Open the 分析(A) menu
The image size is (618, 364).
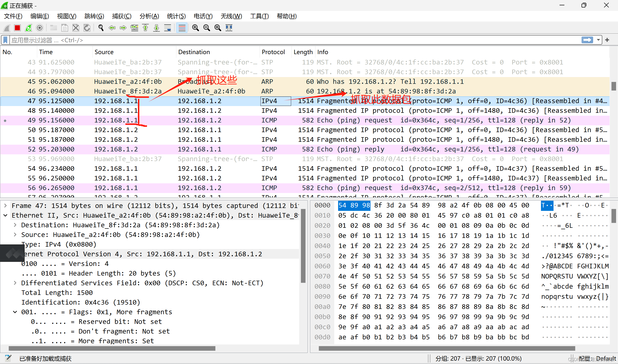click(149, 16)
